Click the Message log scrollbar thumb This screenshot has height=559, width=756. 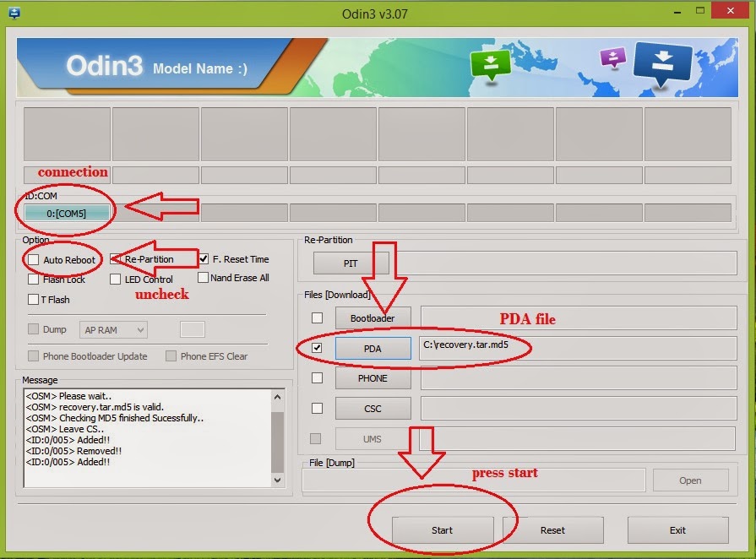tap(277, 442)
